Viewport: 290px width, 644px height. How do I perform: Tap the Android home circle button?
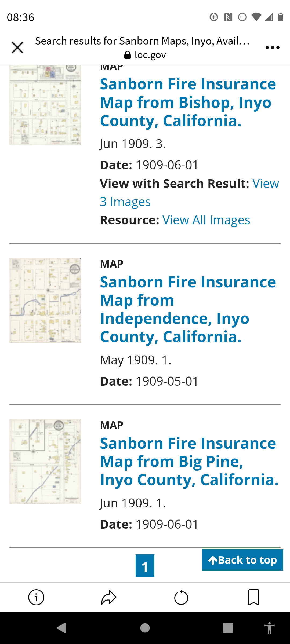click(x=145, y=628)
